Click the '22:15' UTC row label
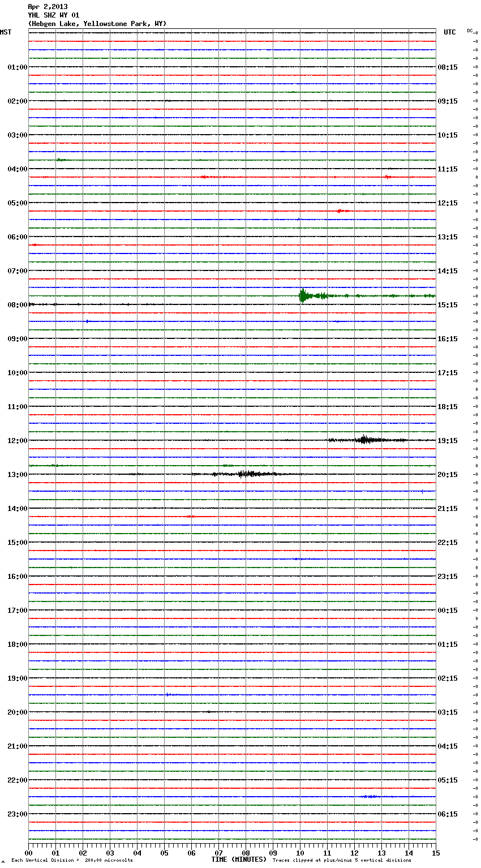Viewport: 481px width, 868px height. (448, 543)
